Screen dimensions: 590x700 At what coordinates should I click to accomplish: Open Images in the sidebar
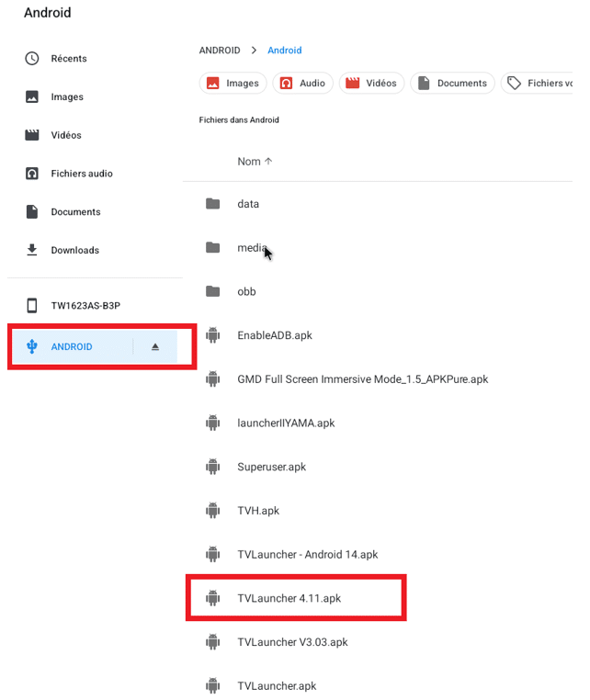click(67, 97)
